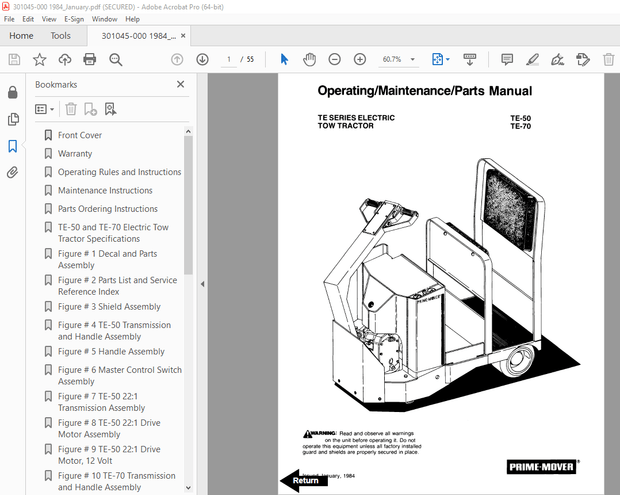Add document to starred favorites
620x495 pixels.
[40, 60]
